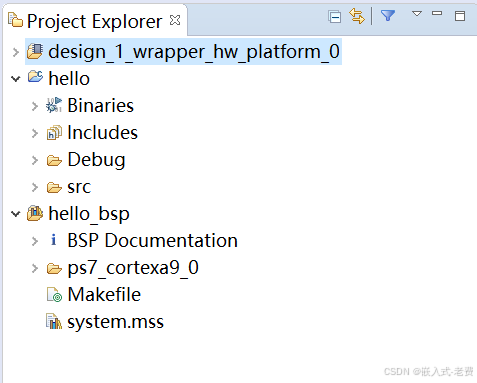Open the View Menu triangle dropdown
This screenshot has height=383, width=477.
pyautogui.click(x=417, y=14)
